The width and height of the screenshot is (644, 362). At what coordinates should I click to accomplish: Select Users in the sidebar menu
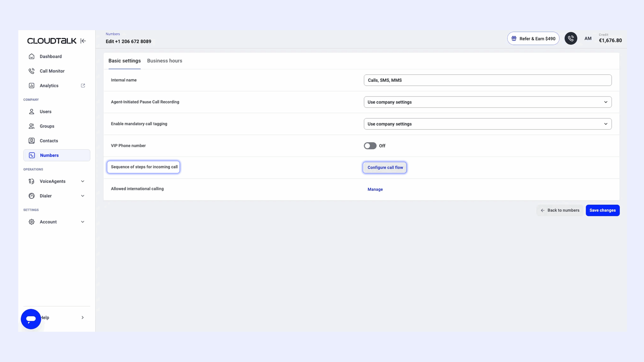(x=46, y=112)
